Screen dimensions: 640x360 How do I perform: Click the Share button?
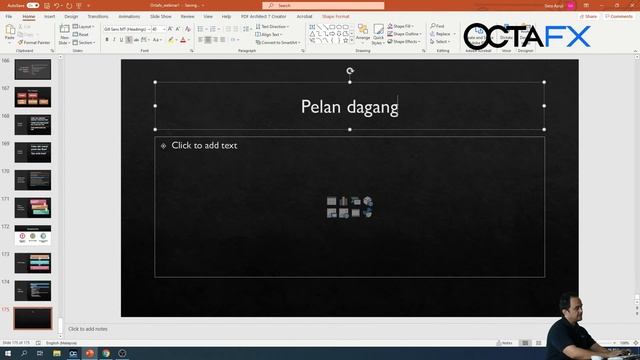point(589,16)
